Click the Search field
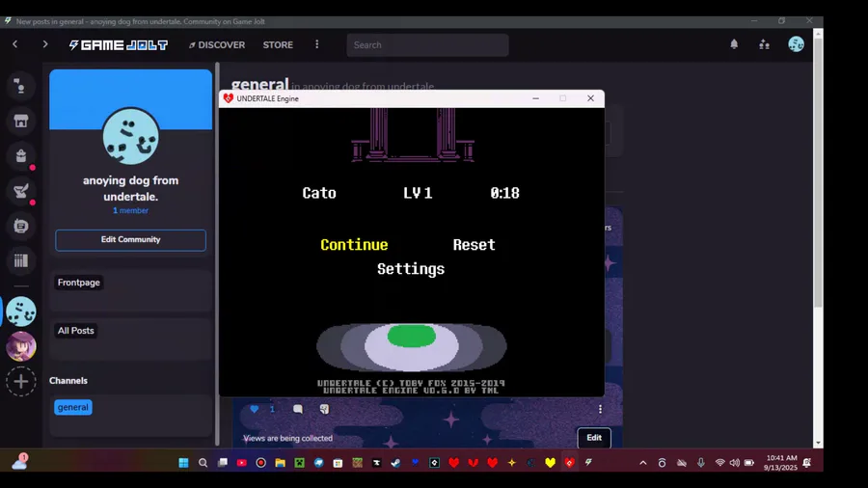Screen dimensions: 868x488 pos(427,44)
